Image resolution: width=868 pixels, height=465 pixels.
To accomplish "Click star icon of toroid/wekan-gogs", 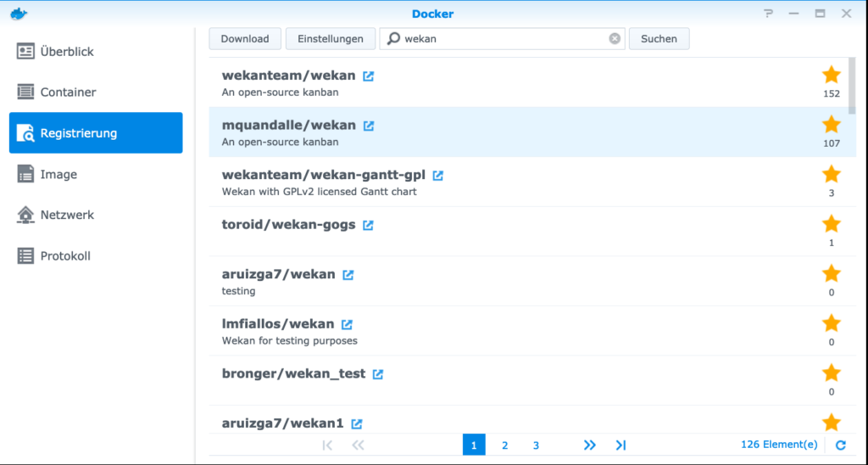I will [832, 223].
